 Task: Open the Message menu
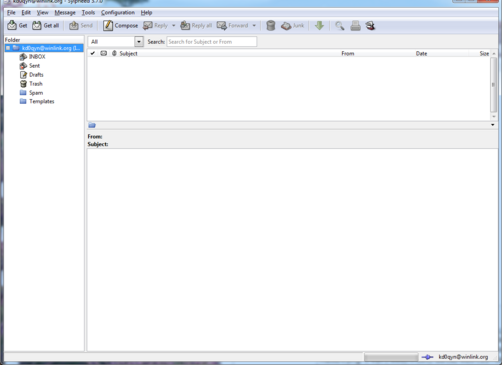point(65,13)
